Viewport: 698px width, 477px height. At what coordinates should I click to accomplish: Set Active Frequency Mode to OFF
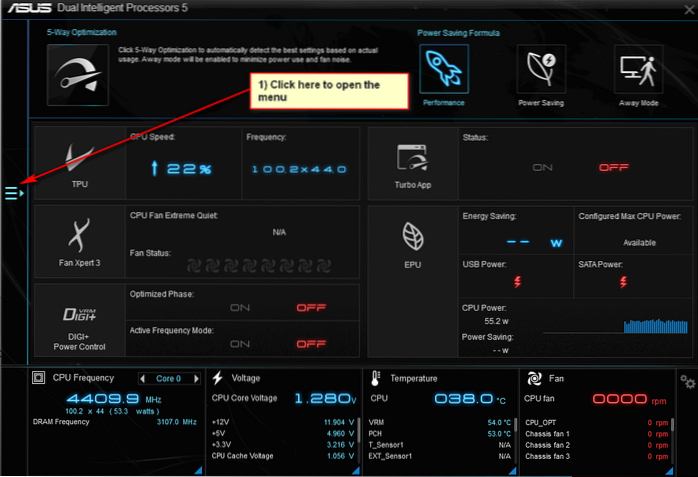point(311,345)
